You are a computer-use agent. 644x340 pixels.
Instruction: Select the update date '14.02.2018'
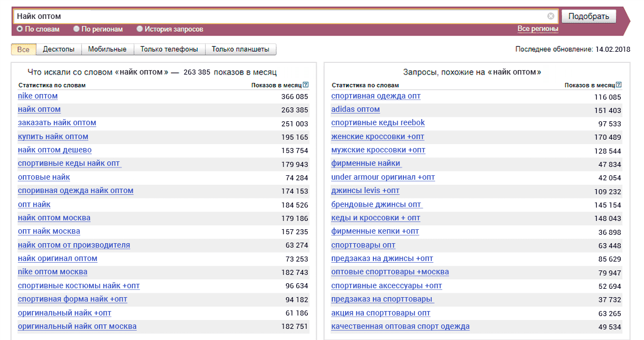[612, 50]
